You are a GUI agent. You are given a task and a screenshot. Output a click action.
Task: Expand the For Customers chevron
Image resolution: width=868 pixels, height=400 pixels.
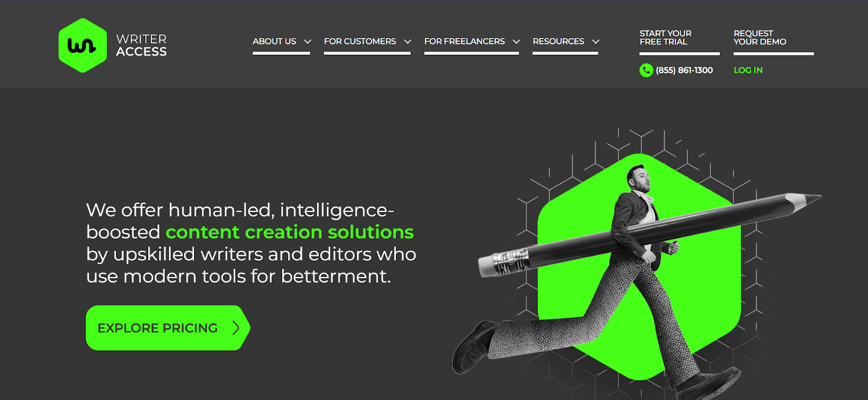pyautogui.click(x=408, y=42)
